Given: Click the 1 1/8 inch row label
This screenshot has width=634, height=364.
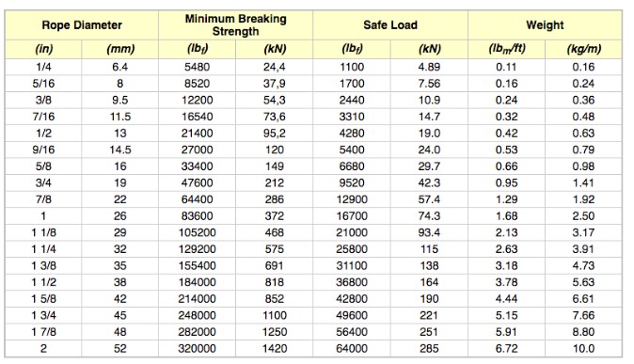Looking at the screenshot, I should [x=43, y=233].
